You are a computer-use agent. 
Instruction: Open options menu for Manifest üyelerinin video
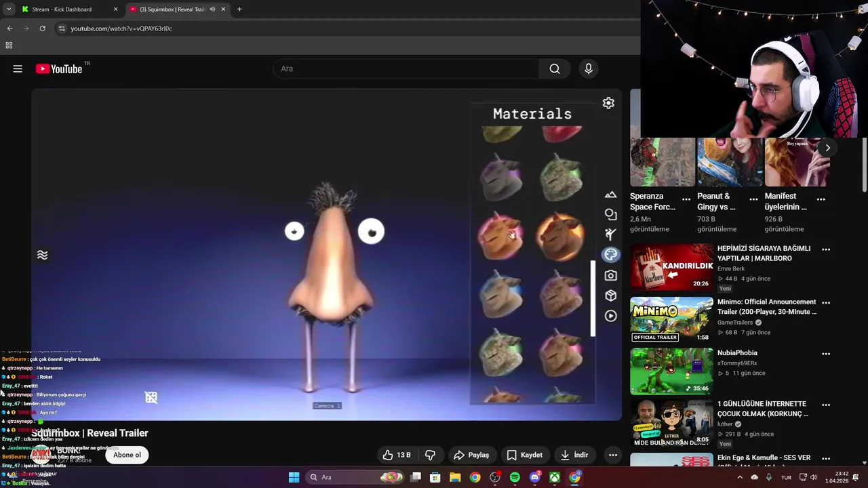click(821, 199)
